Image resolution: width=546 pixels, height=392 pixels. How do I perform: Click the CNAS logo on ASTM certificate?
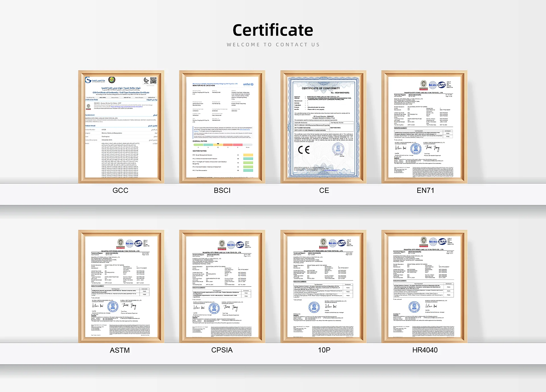coord(138,243)
